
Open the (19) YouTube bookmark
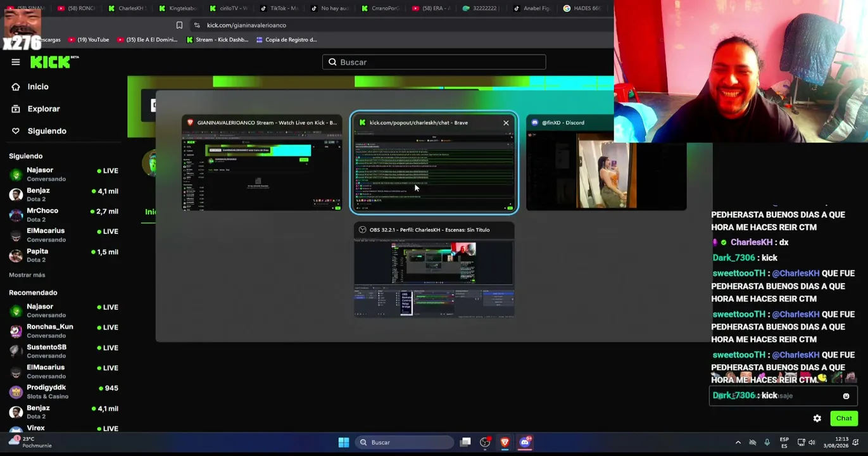tap(88, 40)
